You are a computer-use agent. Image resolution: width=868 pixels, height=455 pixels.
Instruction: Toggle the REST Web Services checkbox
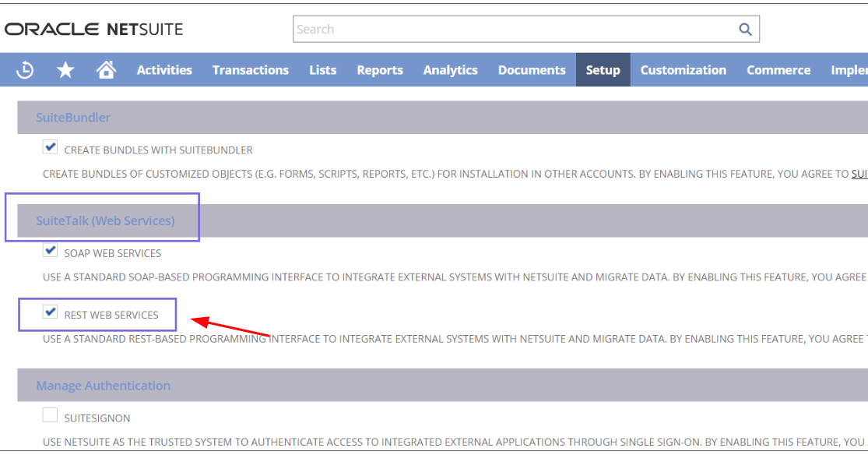tap(50, 312)
